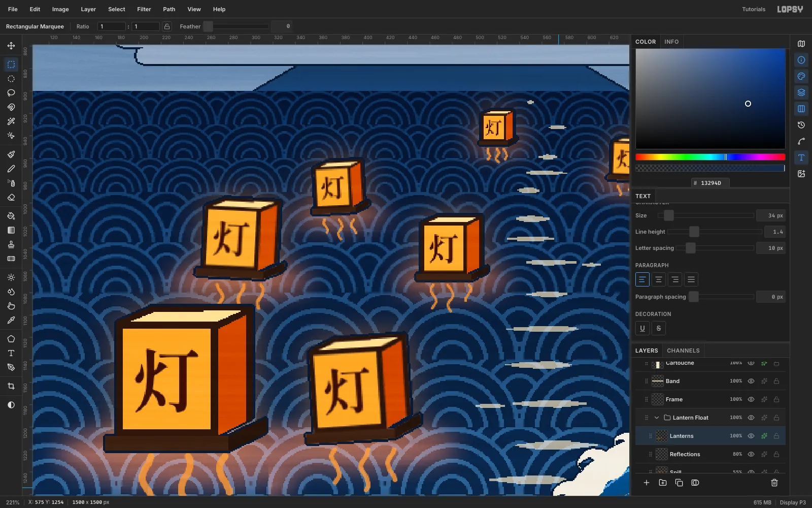Select the Eyedropper tool

(11, 320)
